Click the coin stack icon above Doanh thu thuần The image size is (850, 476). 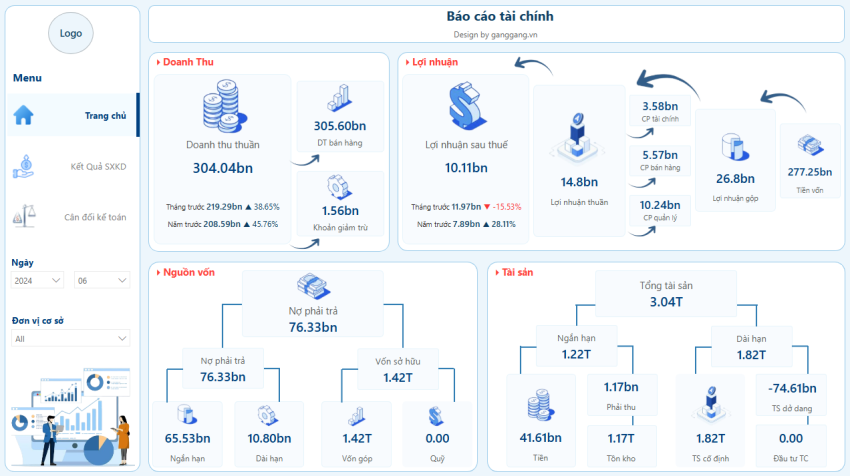223,106
